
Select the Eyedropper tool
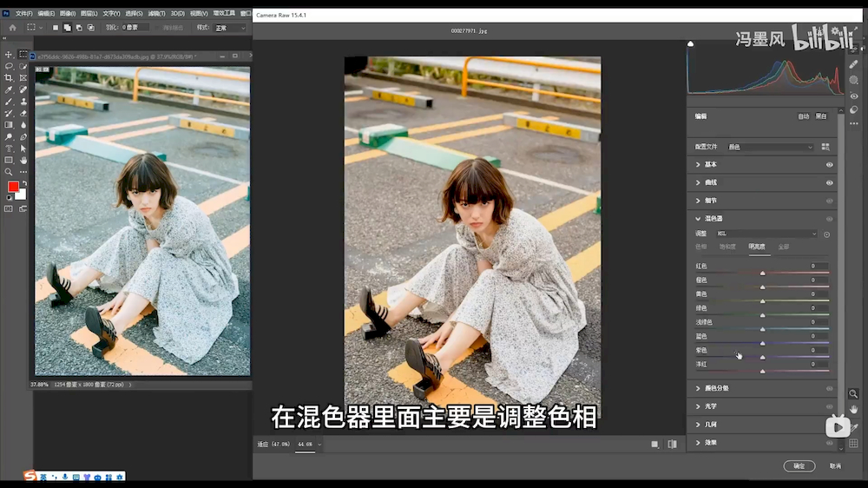pos(9,89)
